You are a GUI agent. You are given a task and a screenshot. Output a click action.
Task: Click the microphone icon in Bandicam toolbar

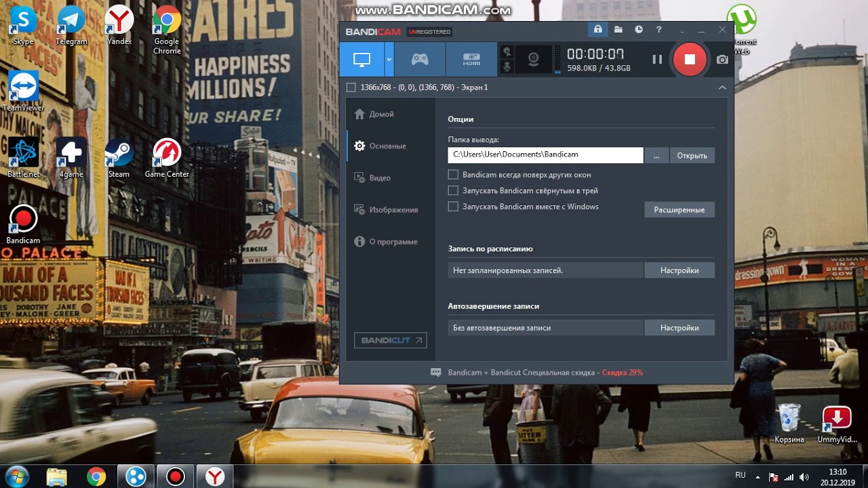coord(507,67)
